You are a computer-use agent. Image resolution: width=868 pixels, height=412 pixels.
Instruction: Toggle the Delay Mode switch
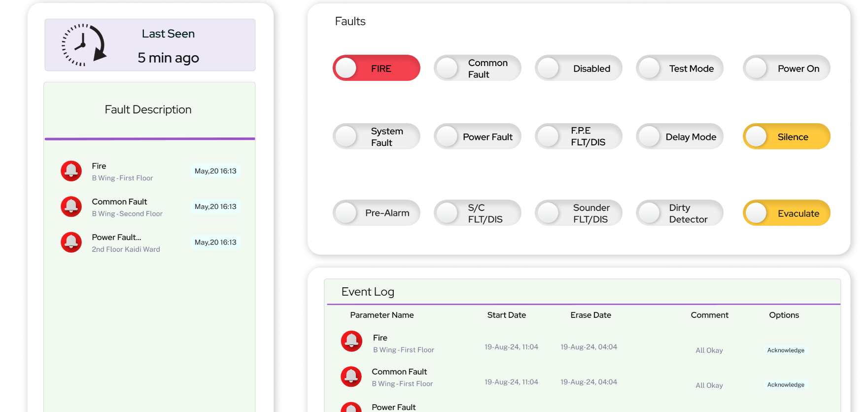(680, 137)
